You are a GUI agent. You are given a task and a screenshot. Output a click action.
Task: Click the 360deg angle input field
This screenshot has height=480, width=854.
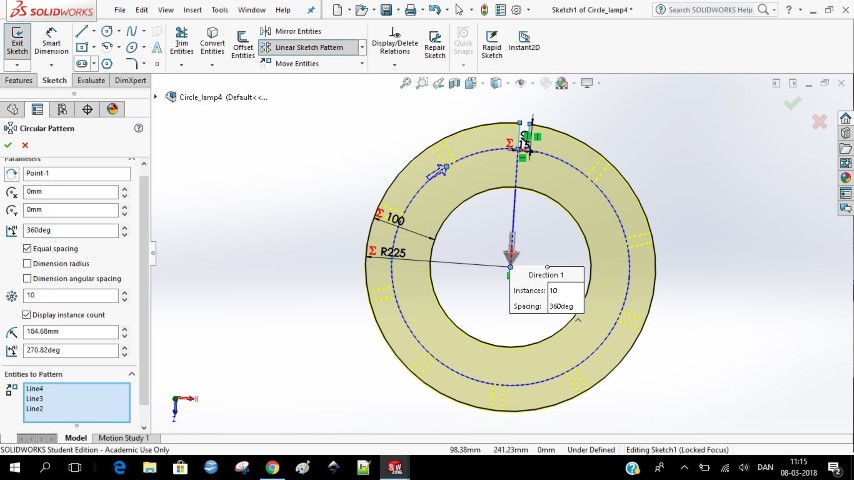tap(70, 230)
